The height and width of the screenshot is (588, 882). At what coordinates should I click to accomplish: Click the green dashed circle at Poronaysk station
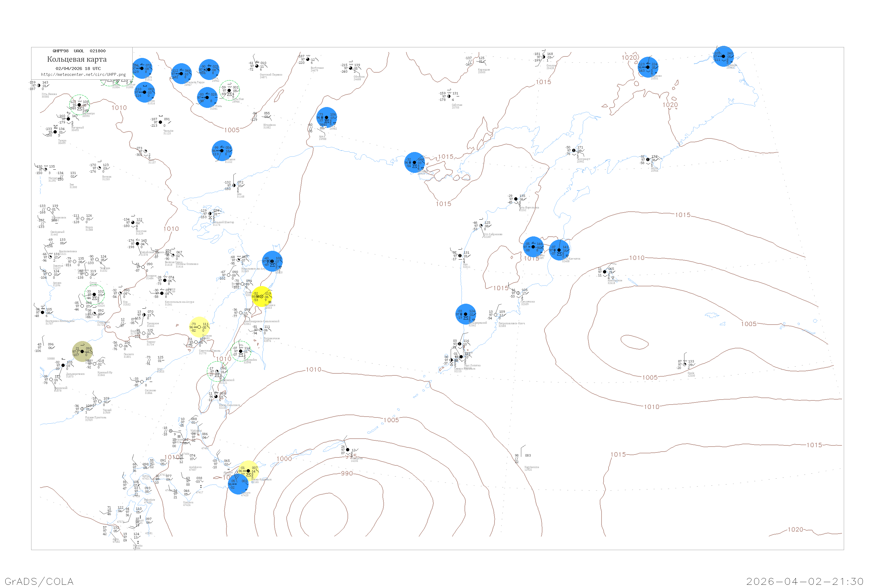point(241,351)
